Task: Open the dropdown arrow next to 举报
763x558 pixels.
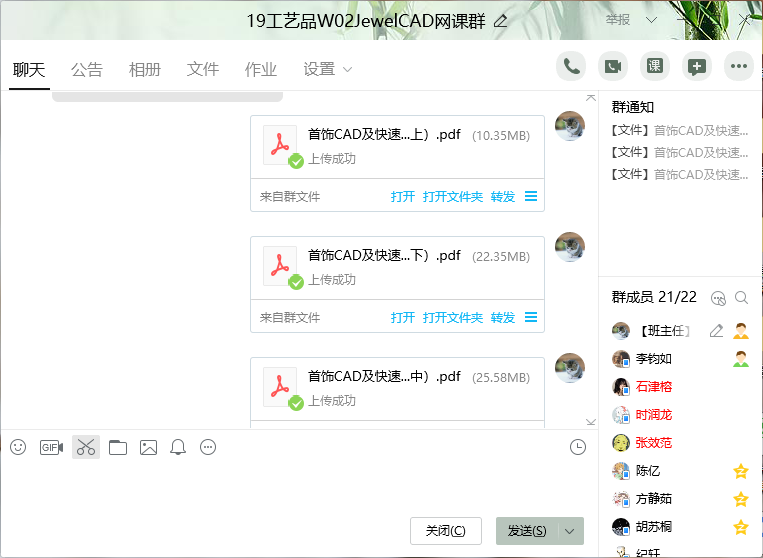Action: pyautogui.click(x=651, y=20)
